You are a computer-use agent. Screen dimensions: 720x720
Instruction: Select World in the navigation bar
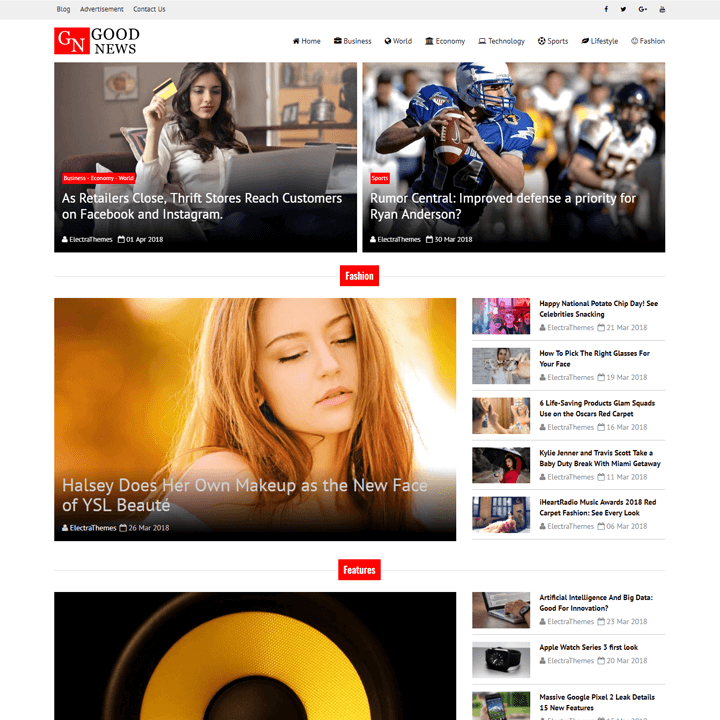[x=398, y=41]
